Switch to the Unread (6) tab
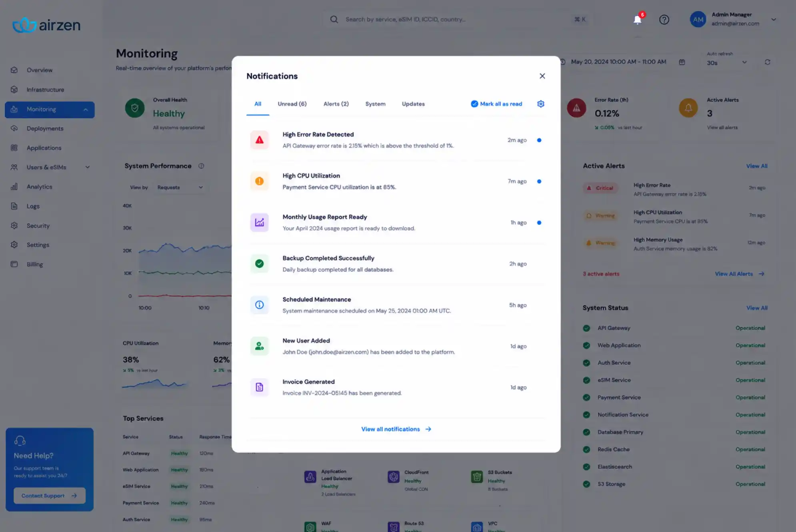Screen dimensions: 796x532 point(292,104)
